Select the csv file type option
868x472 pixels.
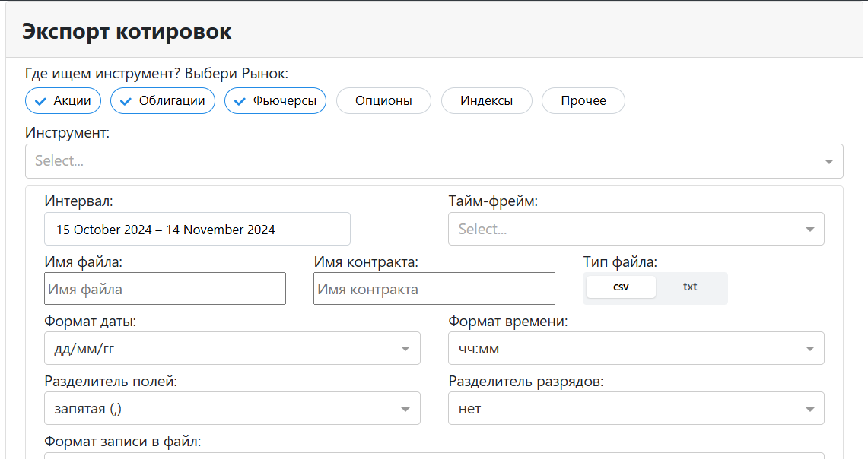tap(621, 287)
